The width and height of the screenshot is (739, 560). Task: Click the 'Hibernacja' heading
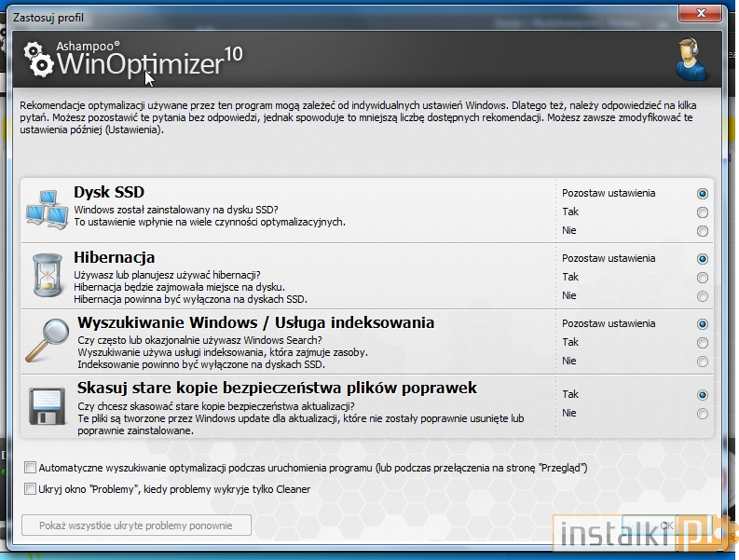pyautogui.click(x=114, y=257)
